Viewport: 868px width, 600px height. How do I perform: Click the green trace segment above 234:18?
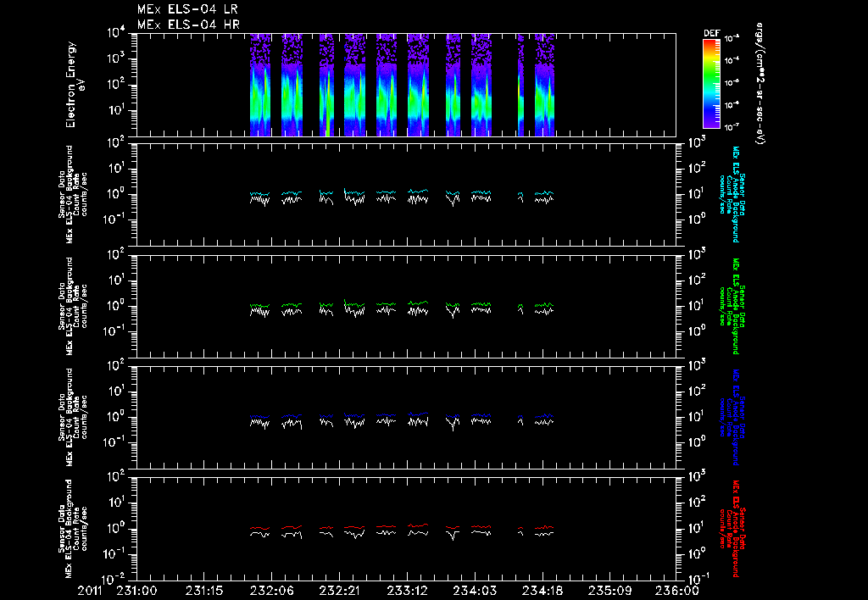tap(544, 304)
